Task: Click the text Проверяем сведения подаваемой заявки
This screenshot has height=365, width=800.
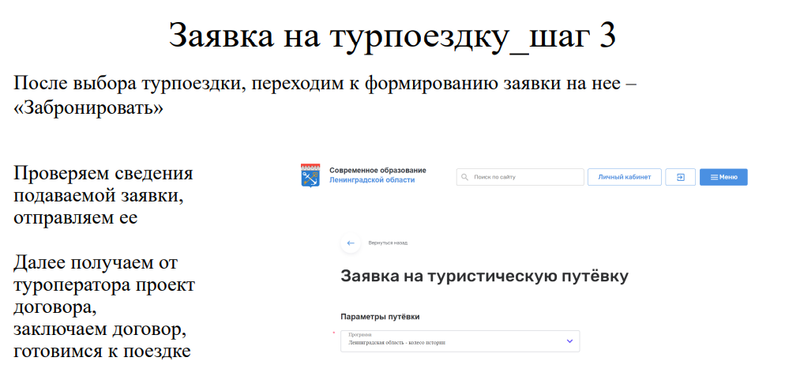Action: pyautogui.click(x=103, y=185)
